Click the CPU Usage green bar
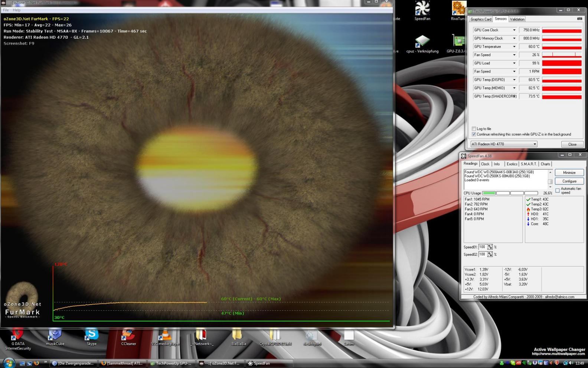The height and width of the screenshot is (368, 588). point(489,193)
